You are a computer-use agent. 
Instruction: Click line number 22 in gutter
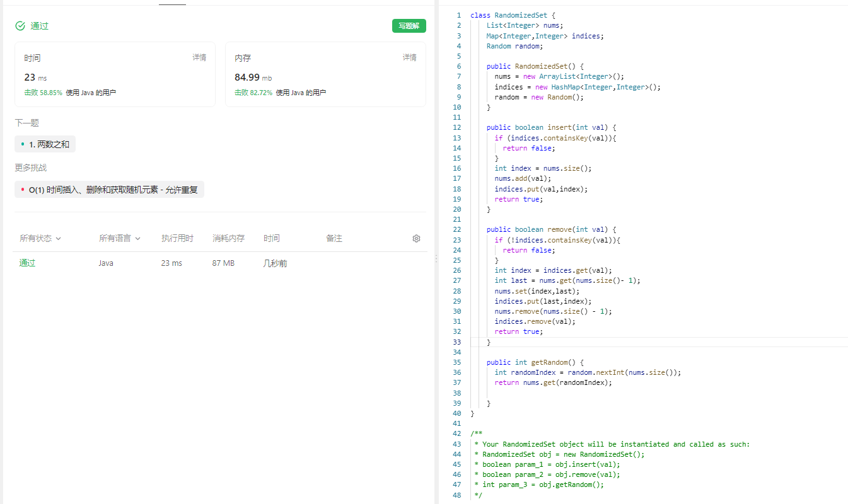pyautogui.click(x=457, y=229)
